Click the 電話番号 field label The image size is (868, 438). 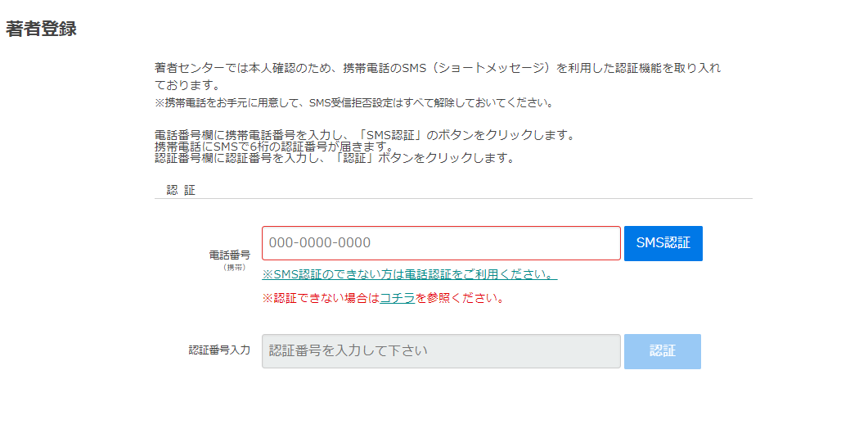point(229,255)
